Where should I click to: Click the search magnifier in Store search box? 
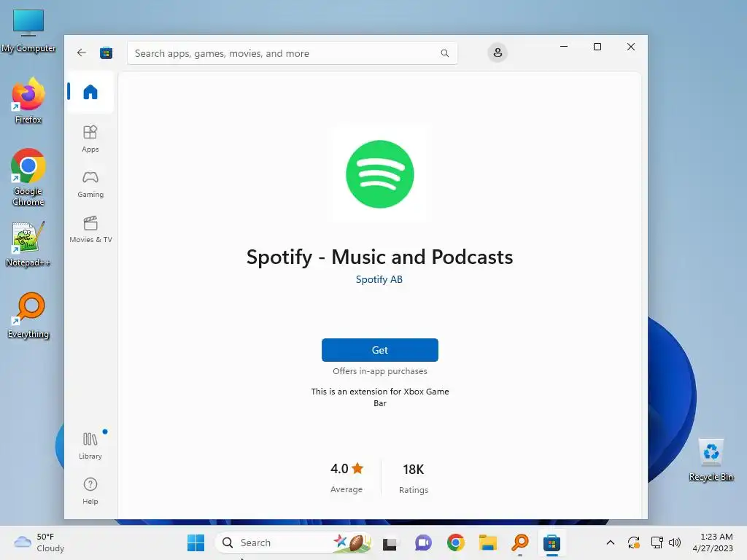pos(444,53)
